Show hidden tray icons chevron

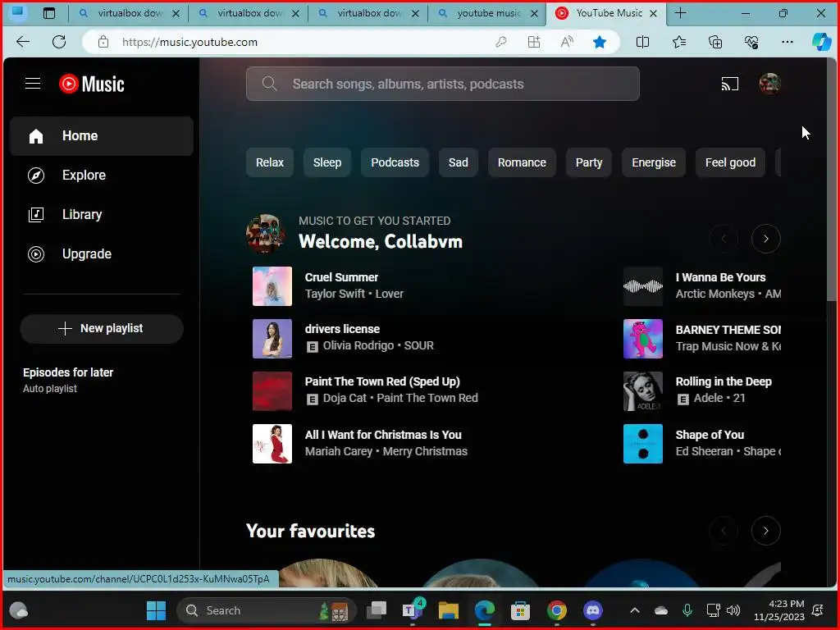635,610
